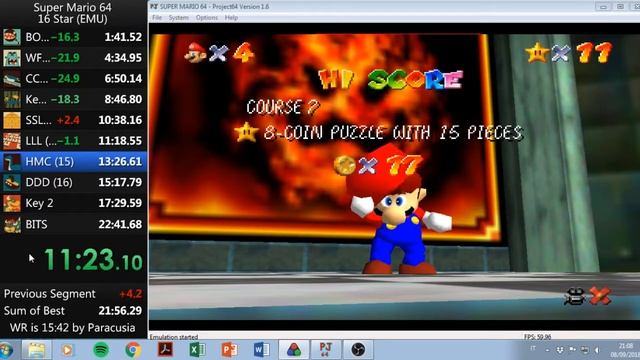This screenshot has width=640, height=360.
Task: Click the Project64 title bar icon
Action: coord(154,6)
